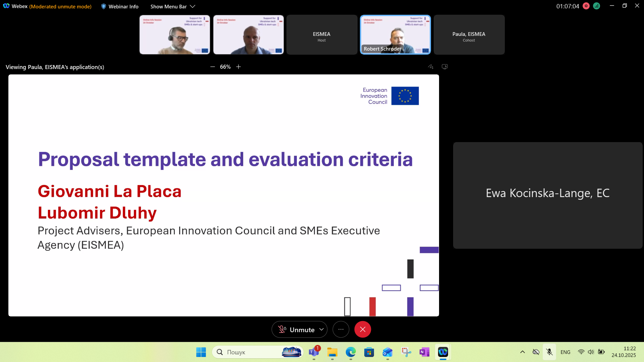This screenshot has width=644, height=362.
Task: Open the green statistics icon
Action: pyautogui.click(x=596, y=6)
